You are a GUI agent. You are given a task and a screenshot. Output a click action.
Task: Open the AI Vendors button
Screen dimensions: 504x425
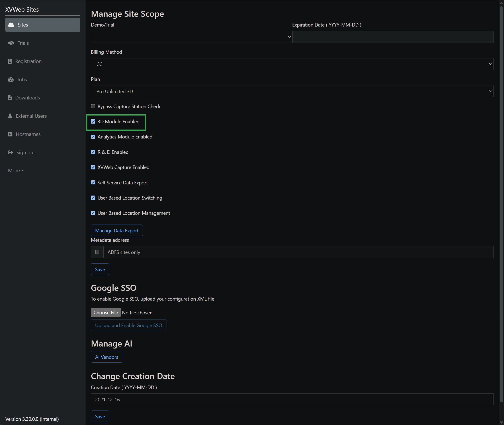[107, 357]
